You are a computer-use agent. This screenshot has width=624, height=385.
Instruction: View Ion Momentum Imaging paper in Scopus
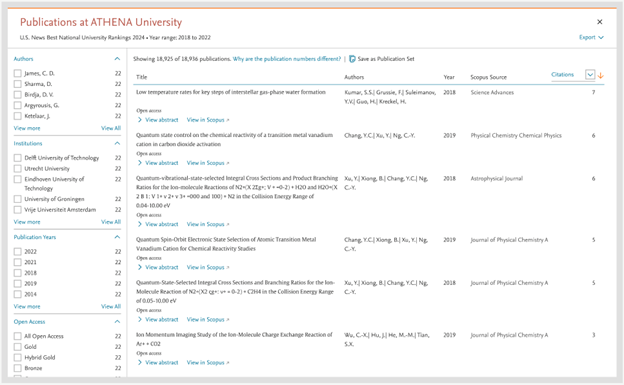click(x=208, y=362)
